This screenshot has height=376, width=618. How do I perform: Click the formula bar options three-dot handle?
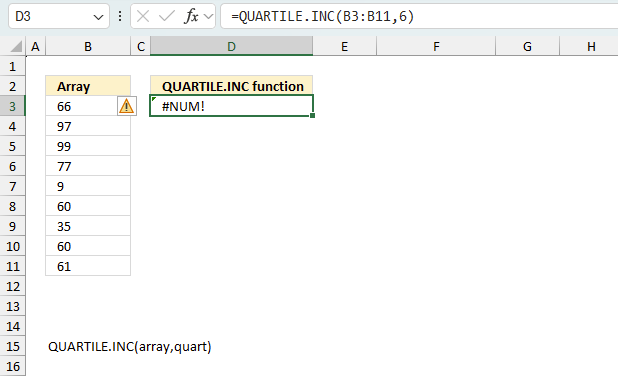click(x=120, y=17)
